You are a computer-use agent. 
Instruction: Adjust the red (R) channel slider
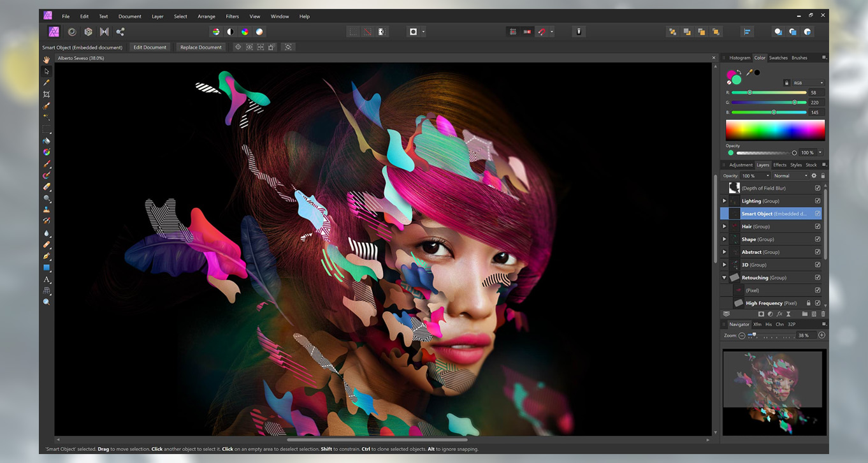click(x=769, y=92)
